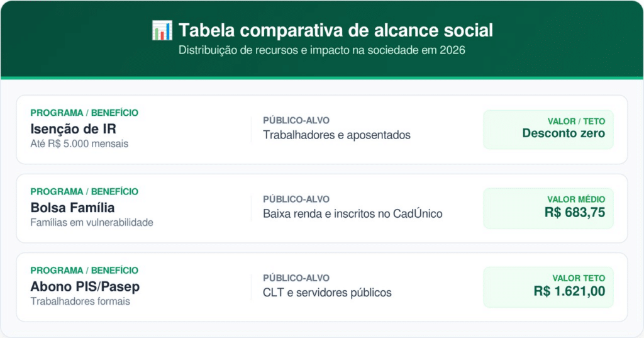Click the "Trabalhadores formais" description
This screenshot has height=338, width=644.
click(x=80, y=301)
